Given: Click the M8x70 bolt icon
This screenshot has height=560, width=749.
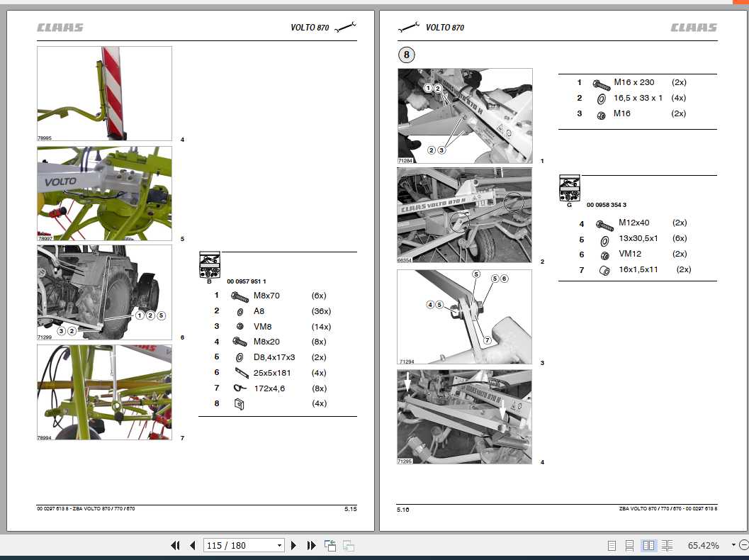Looking at the screenshot, I should tap(240, 297).
